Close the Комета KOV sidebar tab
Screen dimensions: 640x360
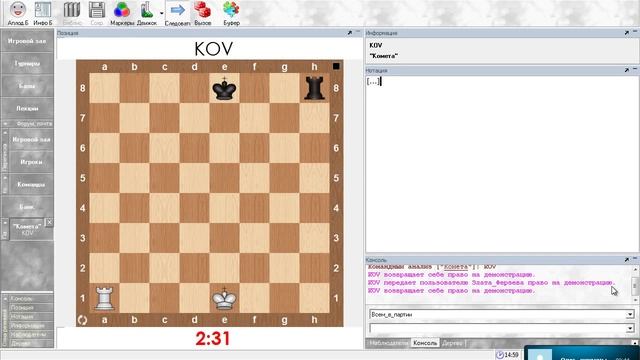tap(49, 222)
